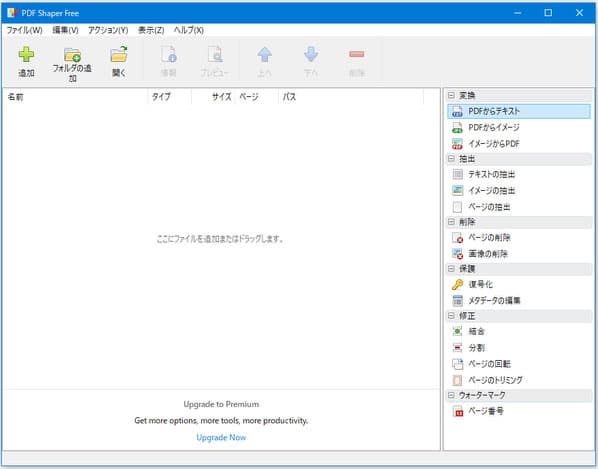This screenshot has width=598, height=469.
Task: Sort the file list by 名前 column
Action: [76, 97]
